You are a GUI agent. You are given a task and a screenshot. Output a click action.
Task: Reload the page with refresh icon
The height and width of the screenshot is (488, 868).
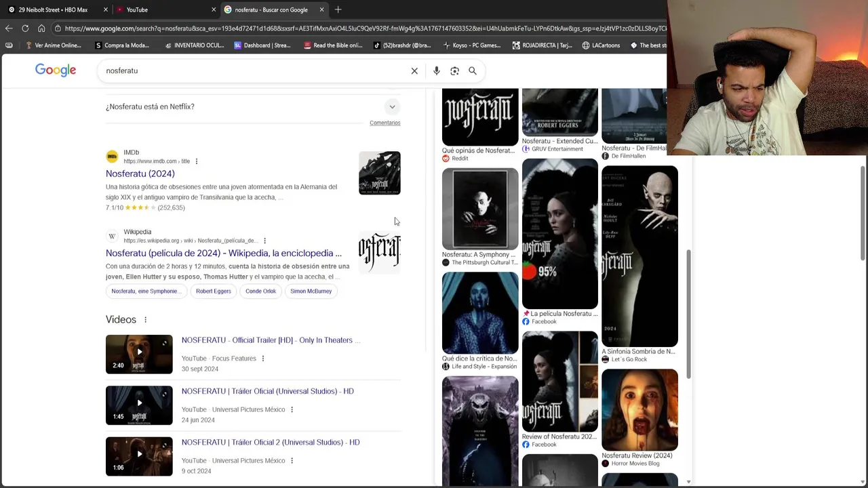pyautogui.click(x=25, y=28)
